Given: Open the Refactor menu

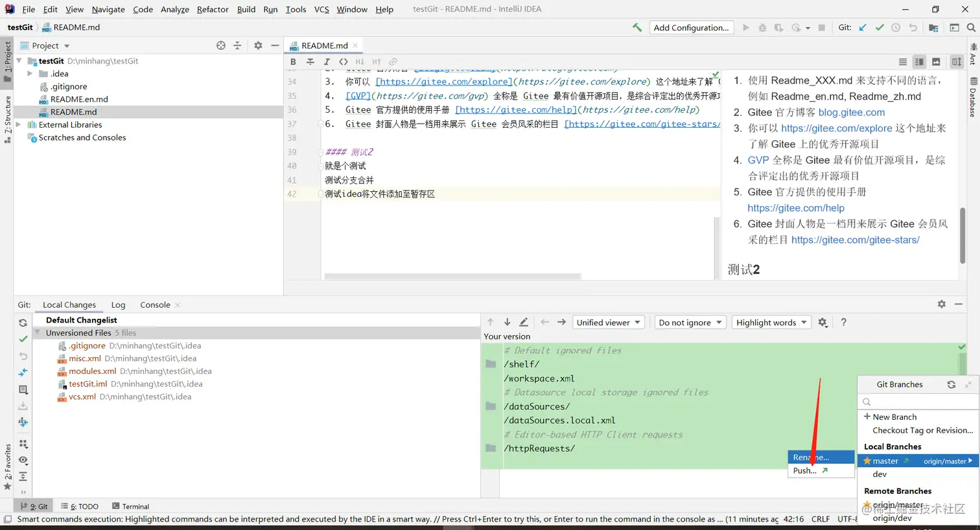Looking at the screenshot, I should 213,9.
